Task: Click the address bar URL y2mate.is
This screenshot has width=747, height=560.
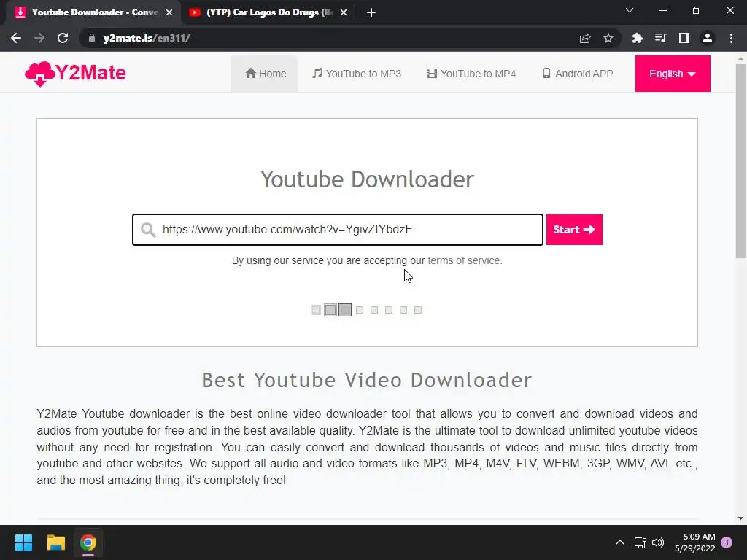Action: tap(147, 38)
